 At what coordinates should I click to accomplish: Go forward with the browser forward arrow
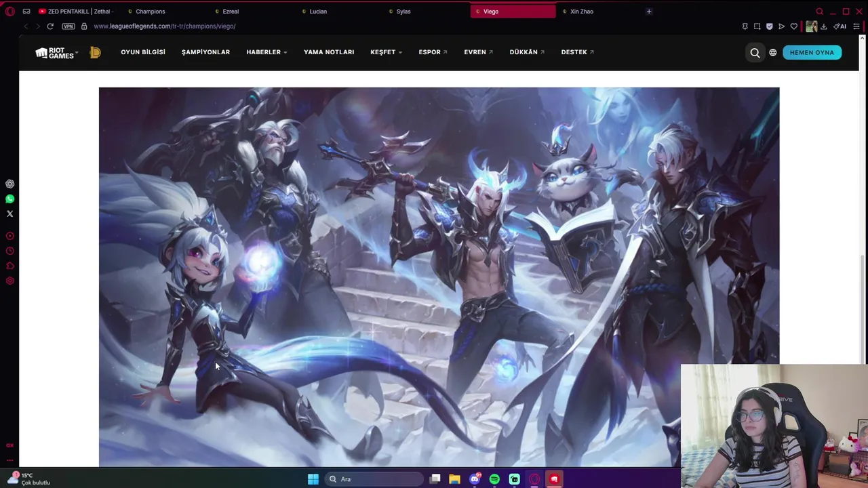pyautogui.click(x=37, y=26)
